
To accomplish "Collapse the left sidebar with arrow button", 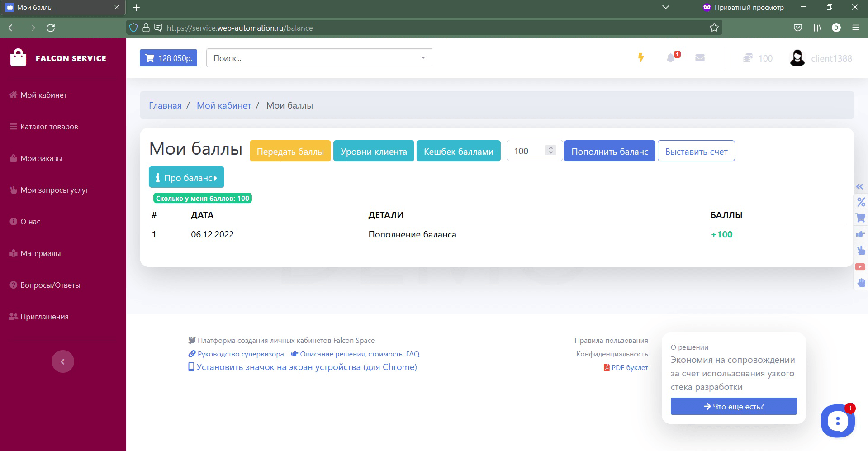I will tap(63, 361).
